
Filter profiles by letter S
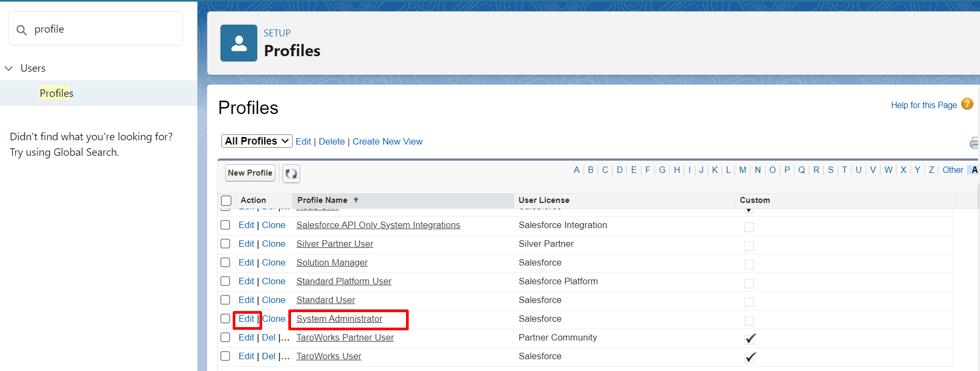[x=830, y=170]
